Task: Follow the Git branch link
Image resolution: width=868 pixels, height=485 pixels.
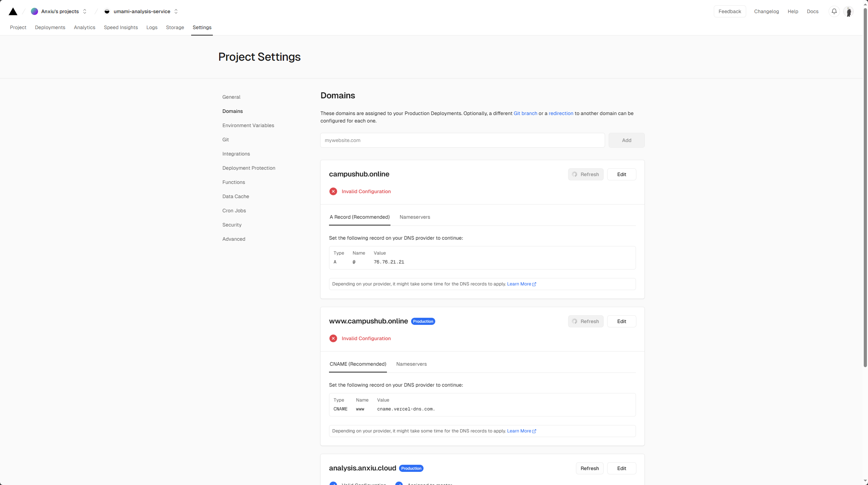Action: pos(525,113)
